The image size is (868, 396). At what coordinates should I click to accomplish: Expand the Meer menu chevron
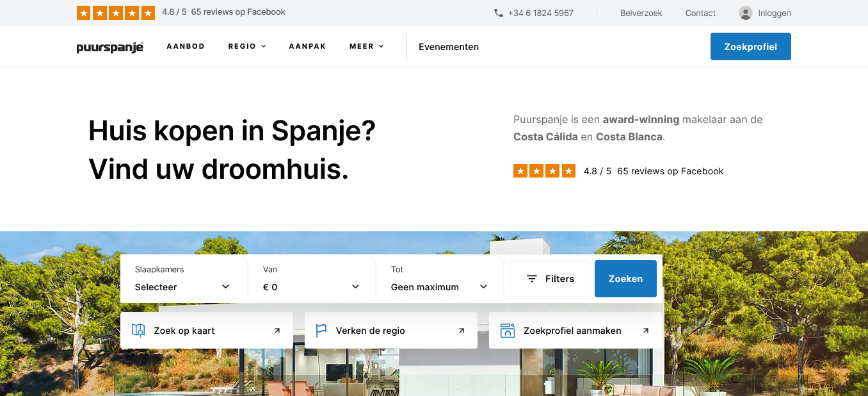click(382, 46)
